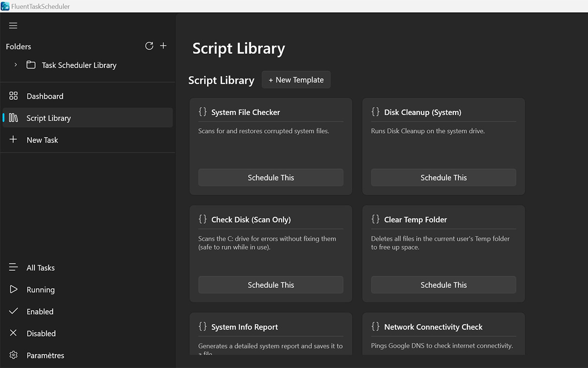Image resolution: width=588 pixels, height=368 pixels.
Task: Select the Disabled filter X icon
Action: (x=13, y=333)
